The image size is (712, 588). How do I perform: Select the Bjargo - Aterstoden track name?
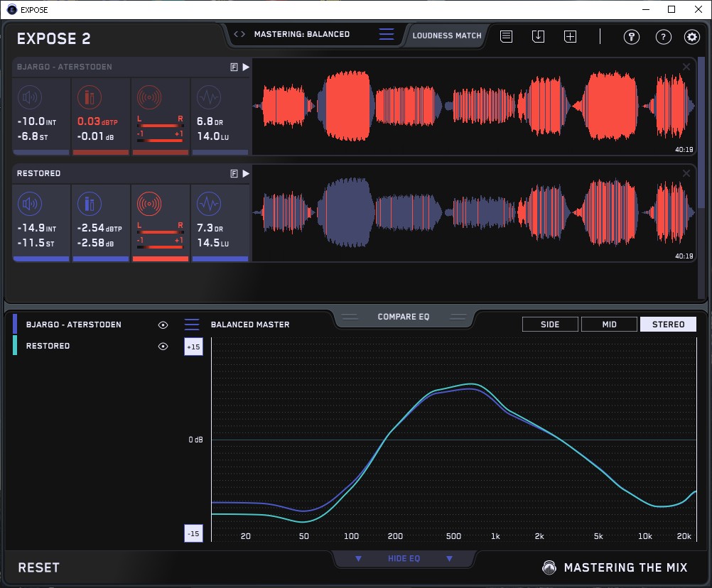point(65,67)
